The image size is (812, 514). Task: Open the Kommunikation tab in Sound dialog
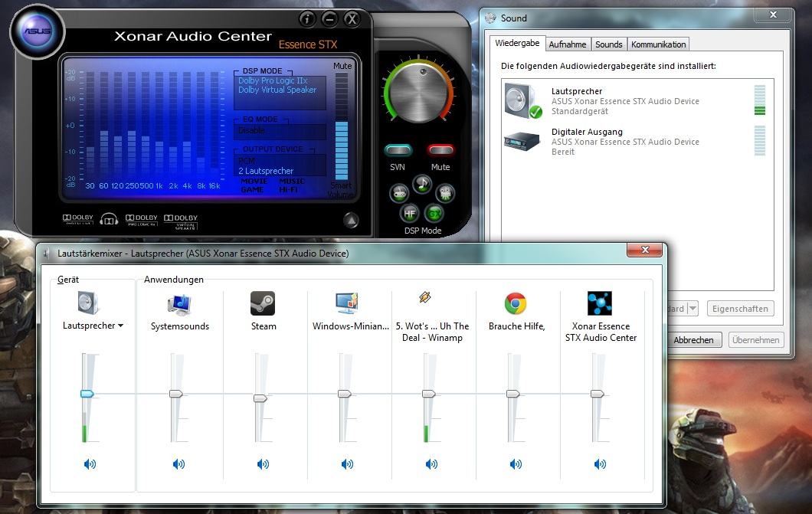point(658,44)
